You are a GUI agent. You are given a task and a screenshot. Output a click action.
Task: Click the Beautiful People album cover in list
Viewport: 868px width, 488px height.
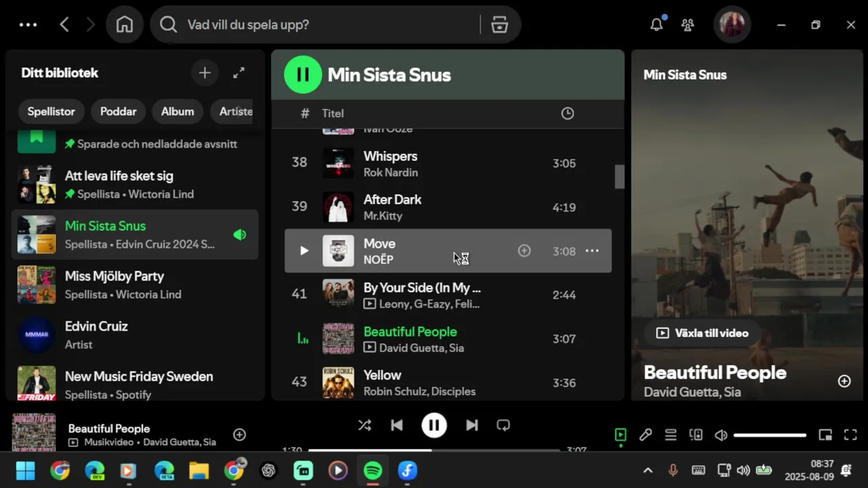pyautogui.click(x=338, y=338)
